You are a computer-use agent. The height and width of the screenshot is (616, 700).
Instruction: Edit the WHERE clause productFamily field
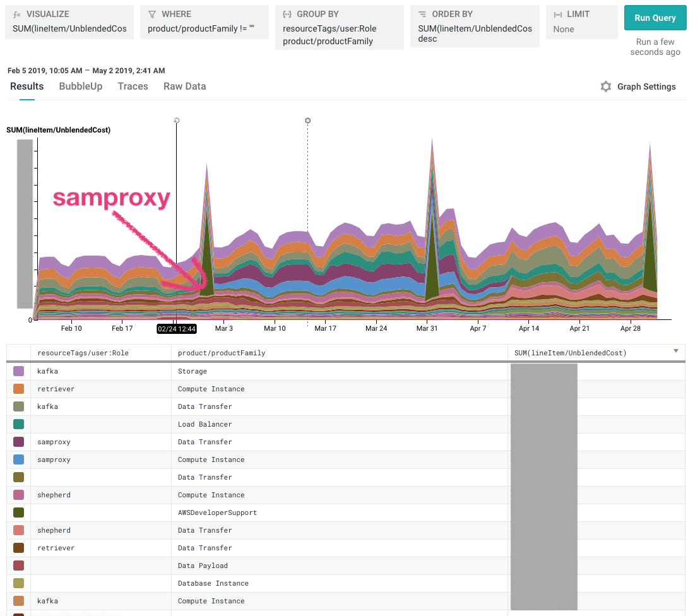[200, 28]
